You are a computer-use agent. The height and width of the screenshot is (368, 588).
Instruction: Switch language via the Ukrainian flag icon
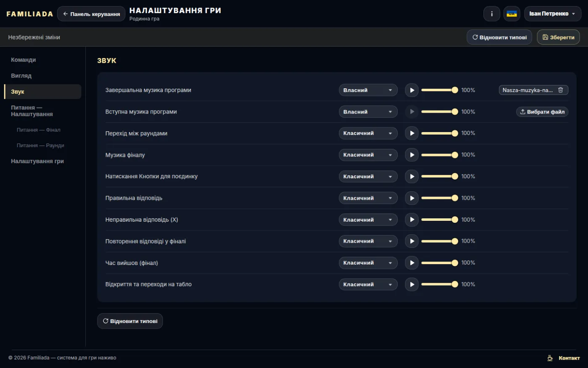tap(512, 14)
